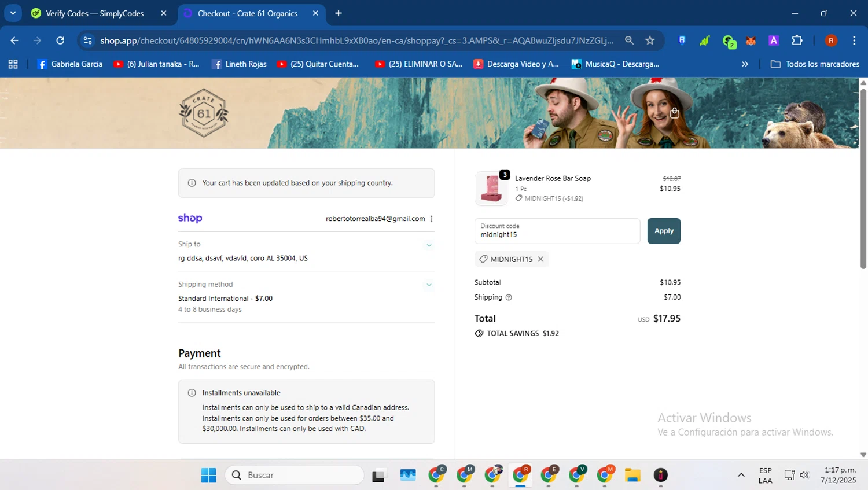Screen dimensions: 868x490
Task: Click the ESP LAA language indicator
Action: point(765,475)
